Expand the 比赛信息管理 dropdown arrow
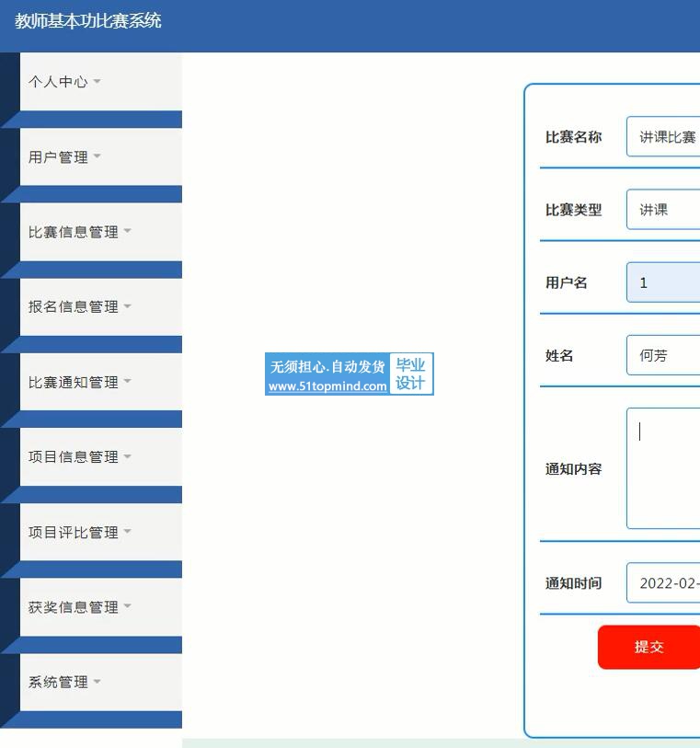The width and height of the screenshot is (700, 748). 127,231
